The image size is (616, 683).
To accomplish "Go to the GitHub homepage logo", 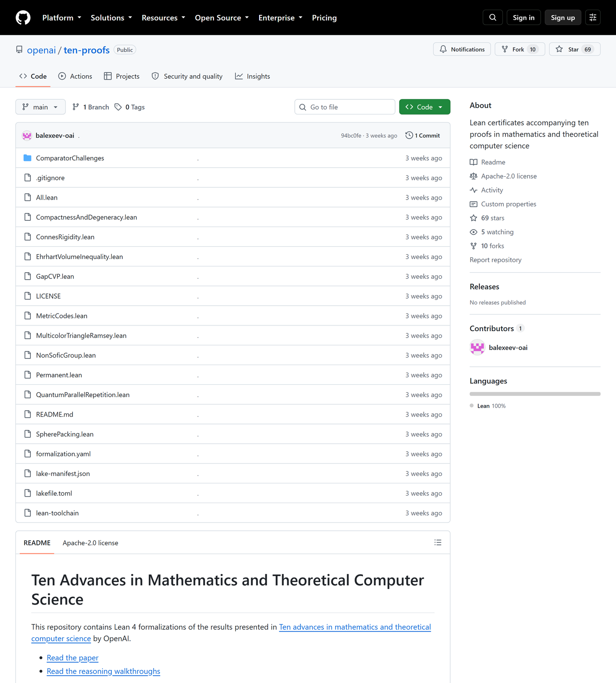I will tap(23, 18).
